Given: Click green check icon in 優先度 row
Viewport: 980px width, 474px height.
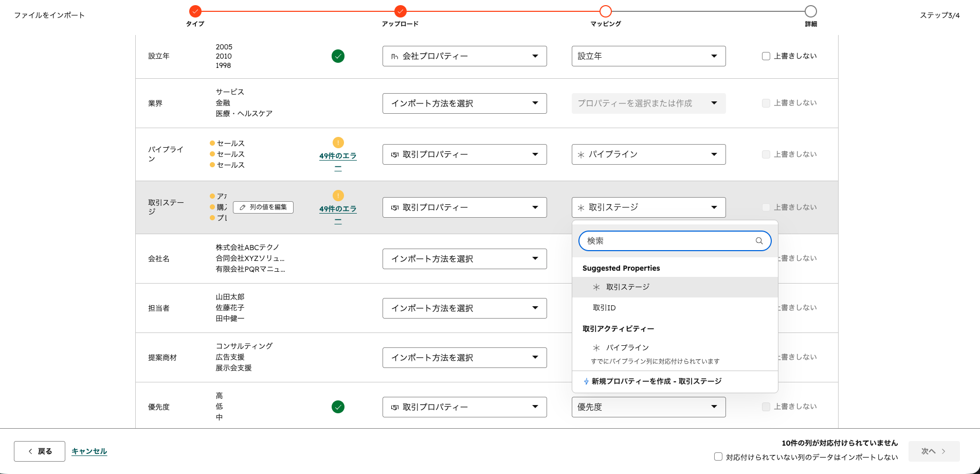Looking at the screenshot, I should click(338, 407).
